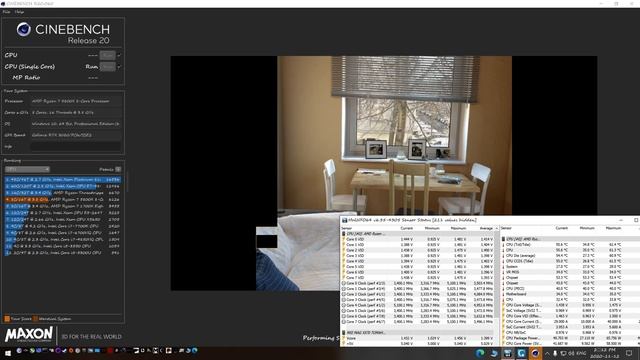
Task: Click the ENG language indicator
Action: (581, 353)
